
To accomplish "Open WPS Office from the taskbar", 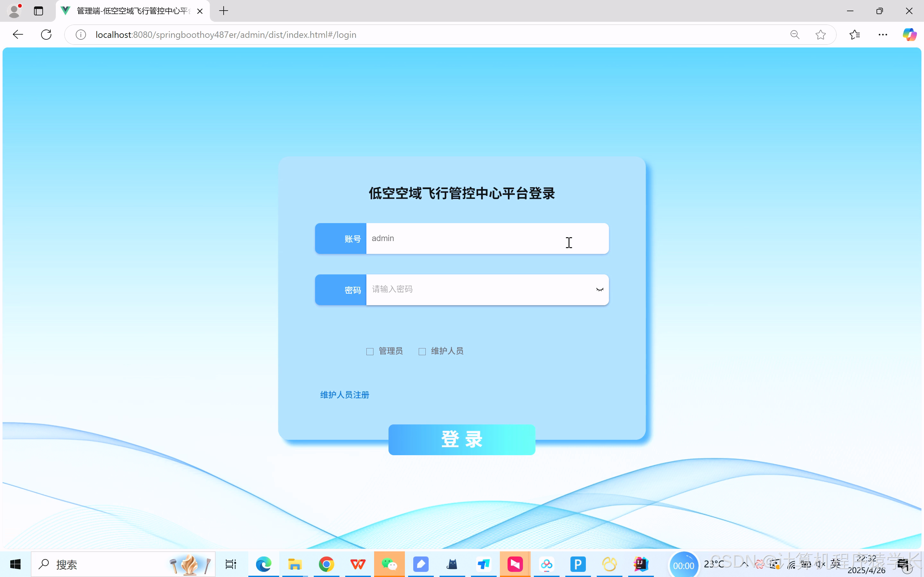I will [x=357, y=564].
